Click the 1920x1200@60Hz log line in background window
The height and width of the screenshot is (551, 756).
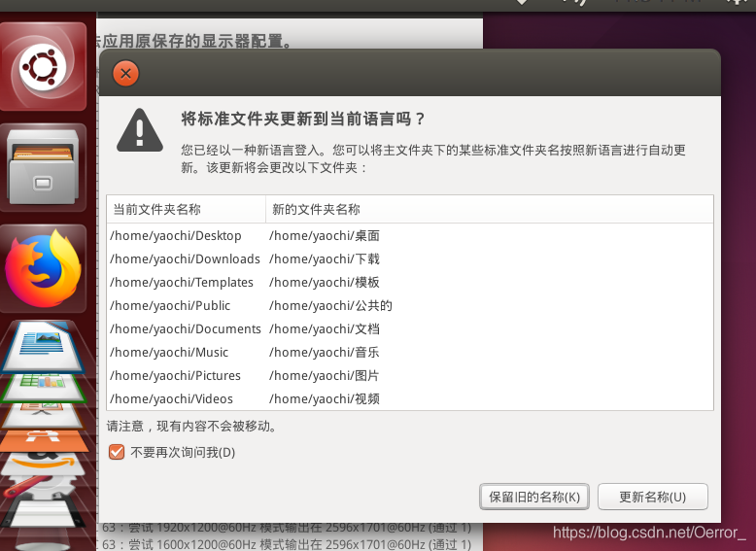tap(287, 529)
